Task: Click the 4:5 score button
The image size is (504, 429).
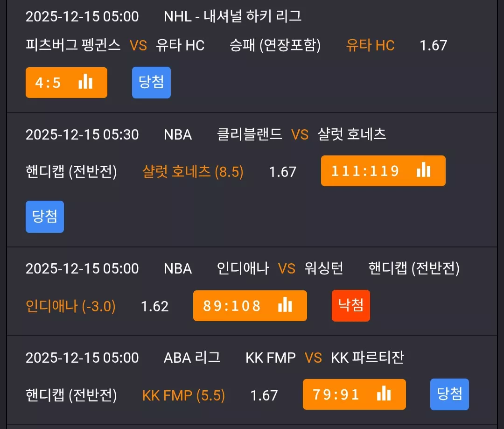Action: (67, 82)
